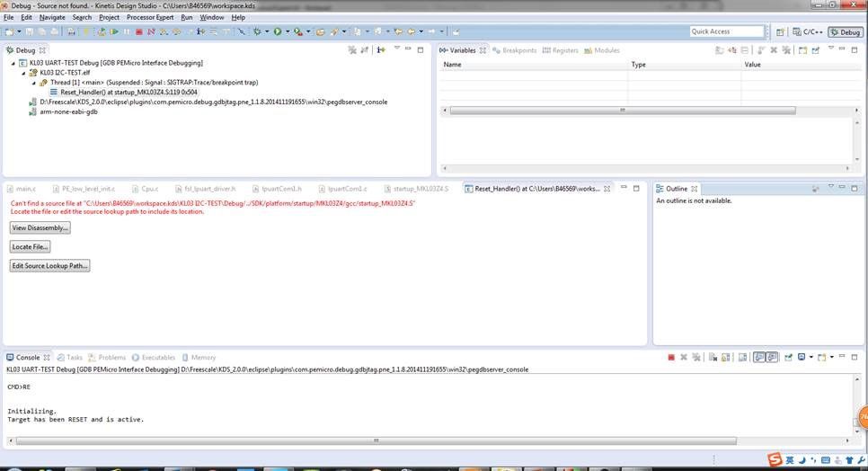Close the Reset_Handler() editor tab
This screenshot has height=471, width=868.
click(607, 189)
